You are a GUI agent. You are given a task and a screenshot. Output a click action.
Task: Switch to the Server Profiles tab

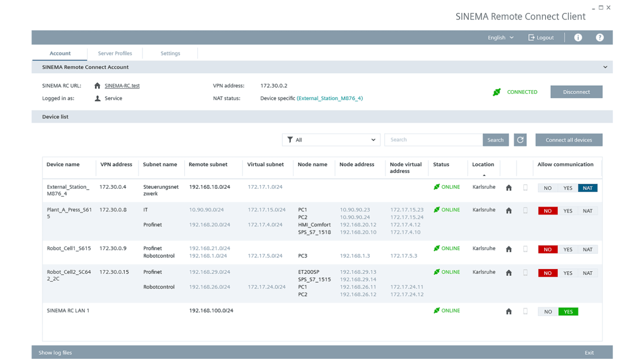(115, 54)
